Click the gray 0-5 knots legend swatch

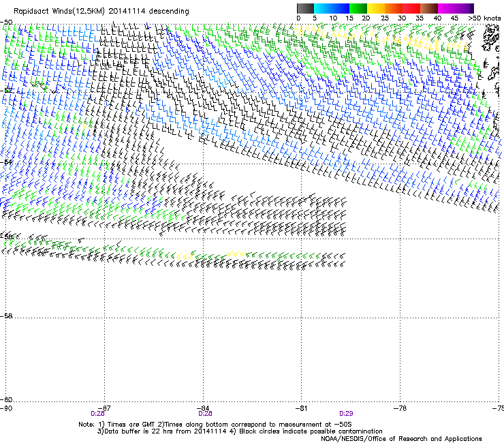tap(305, 8)
